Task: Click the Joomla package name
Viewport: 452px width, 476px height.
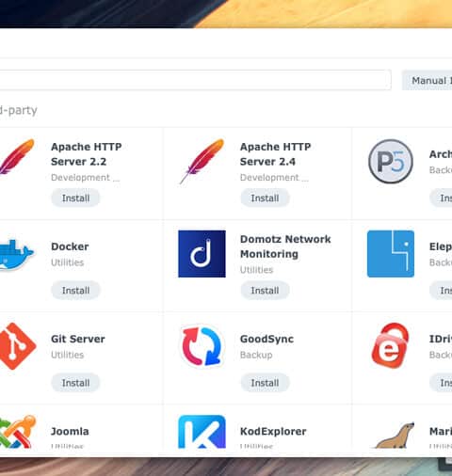Action: tap(70, 431)
